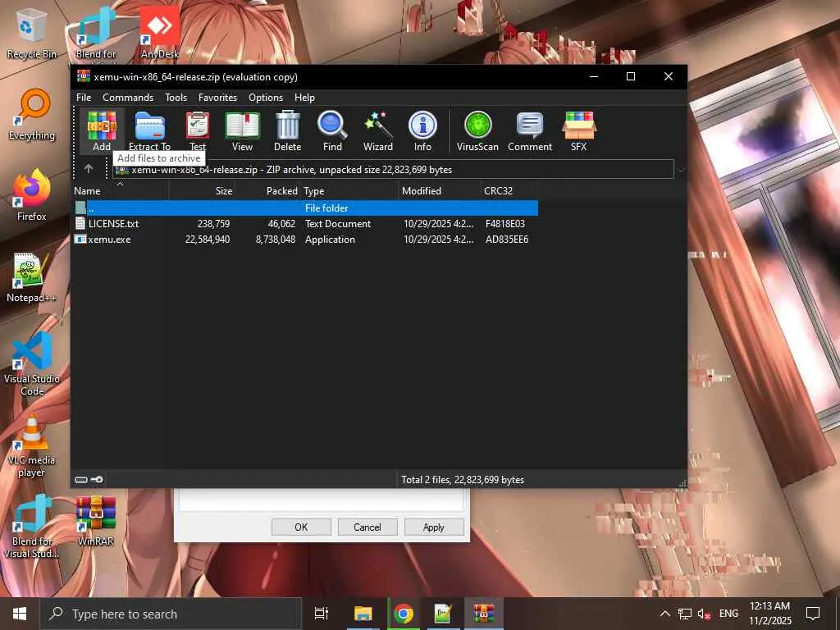This screenshot has width=840, height=630.
Task: Show hidden system tray icons
Action: 664,614
